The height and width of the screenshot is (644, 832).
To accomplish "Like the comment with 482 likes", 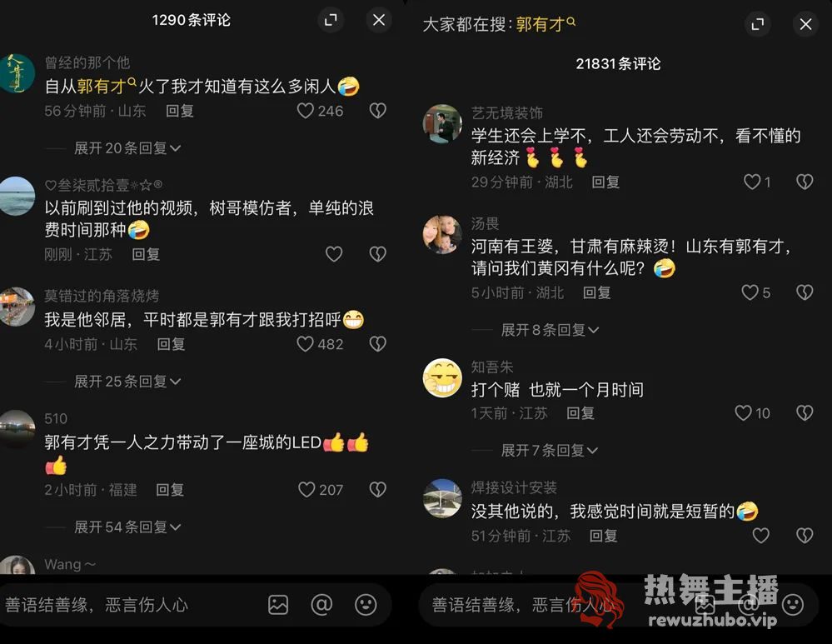I will [305, 344].
